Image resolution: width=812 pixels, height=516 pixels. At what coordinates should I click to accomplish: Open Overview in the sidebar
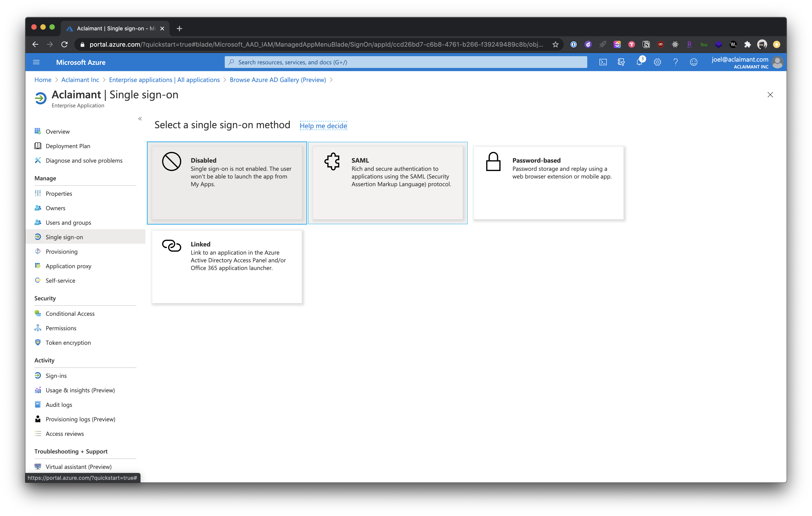58,131
